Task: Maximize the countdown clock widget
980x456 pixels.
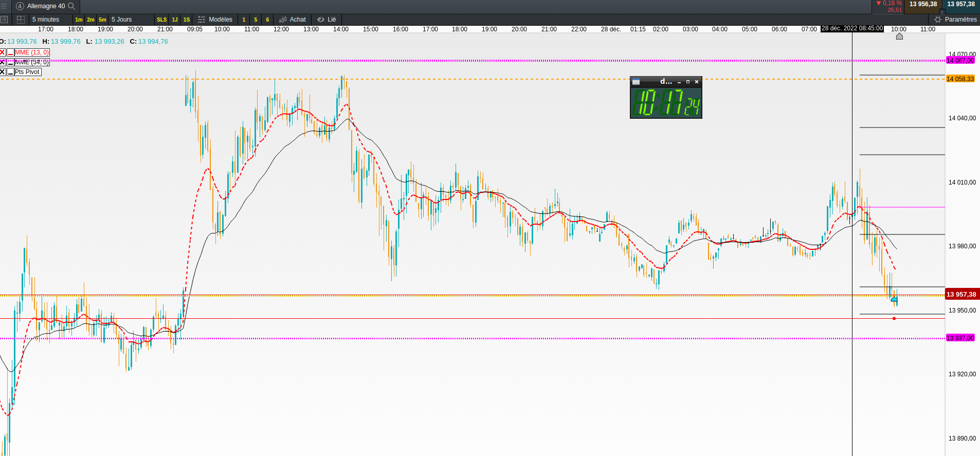Action: click(688, 82)
